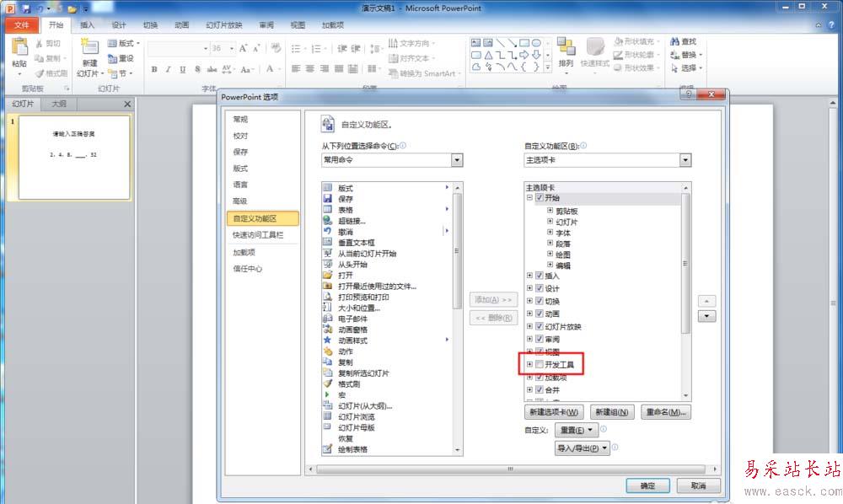The width and height of the screenshot is (843, 504).
Task: Click the font size box showing 36
Action: [223, 48]
